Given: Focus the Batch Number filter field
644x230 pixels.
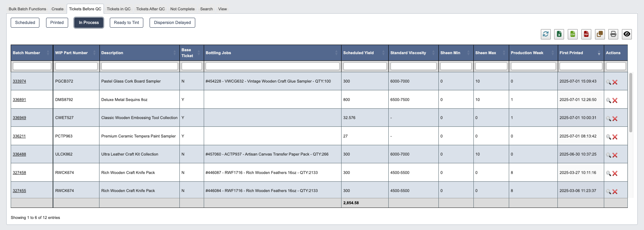Looking at the screenshot, I should (32, 66).
